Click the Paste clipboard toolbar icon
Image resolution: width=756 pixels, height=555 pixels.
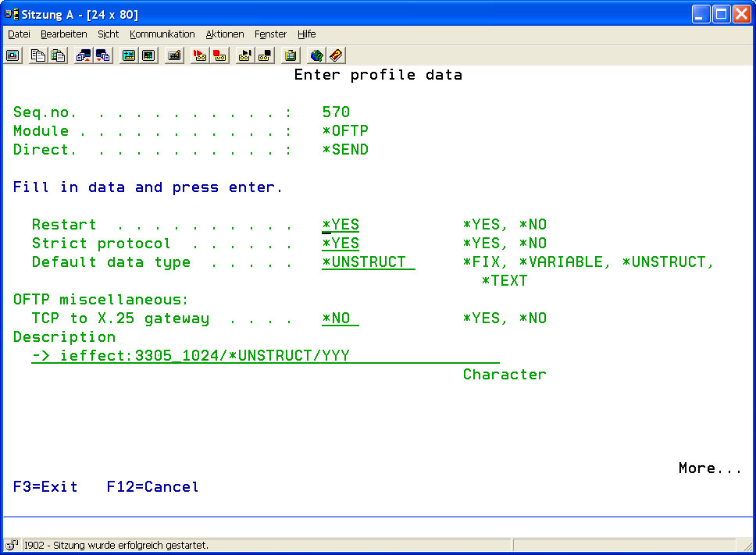[57, 55]
